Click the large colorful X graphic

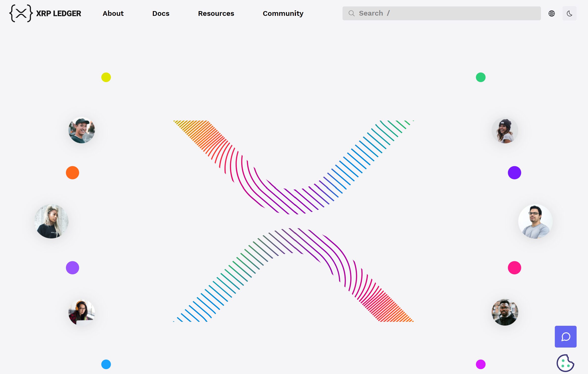pos(293,221)
